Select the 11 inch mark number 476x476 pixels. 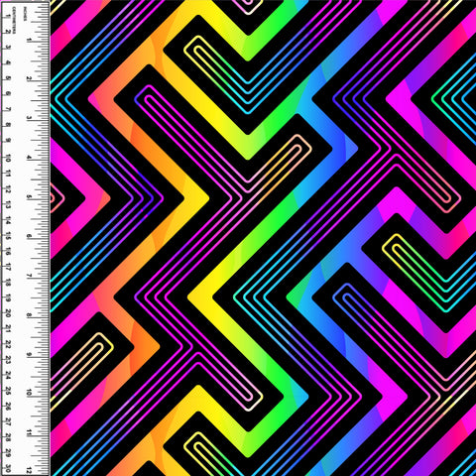point(29,432)
